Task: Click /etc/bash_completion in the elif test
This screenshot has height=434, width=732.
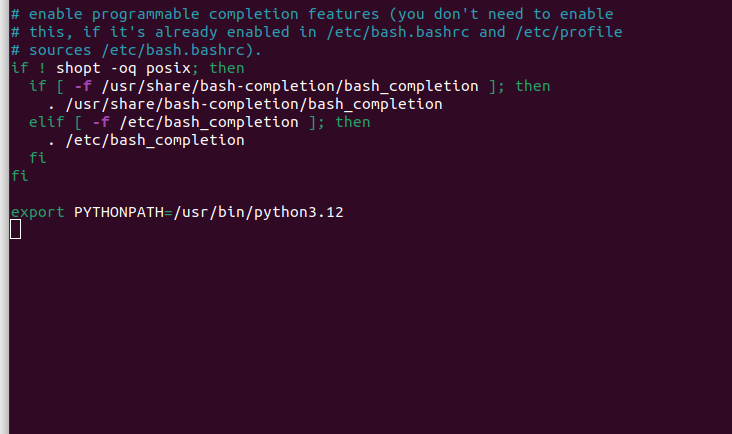Action: click(x=209, y=122)
